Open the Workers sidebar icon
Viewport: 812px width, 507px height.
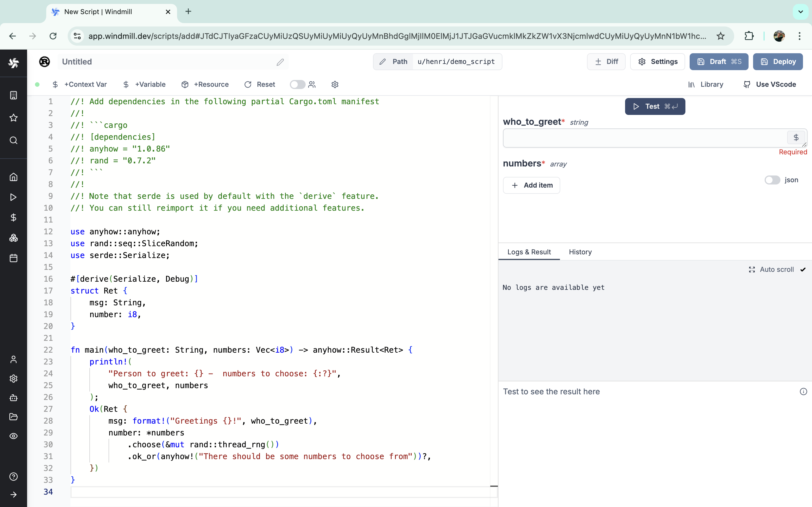pos(14,398)
